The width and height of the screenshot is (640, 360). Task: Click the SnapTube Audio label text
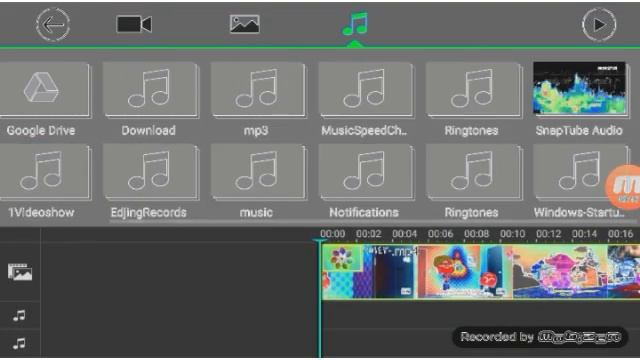tap(579, 131)
